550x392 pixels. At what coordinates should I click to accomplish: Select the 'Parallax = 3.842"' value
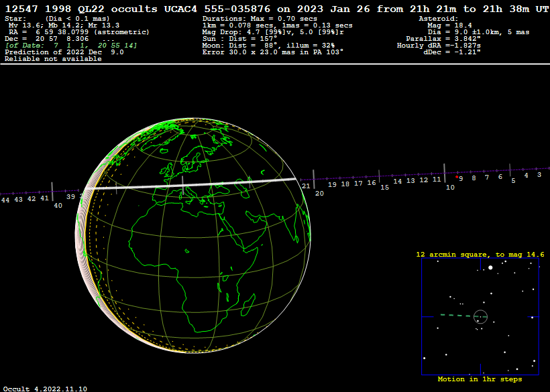tap(443, 39)
